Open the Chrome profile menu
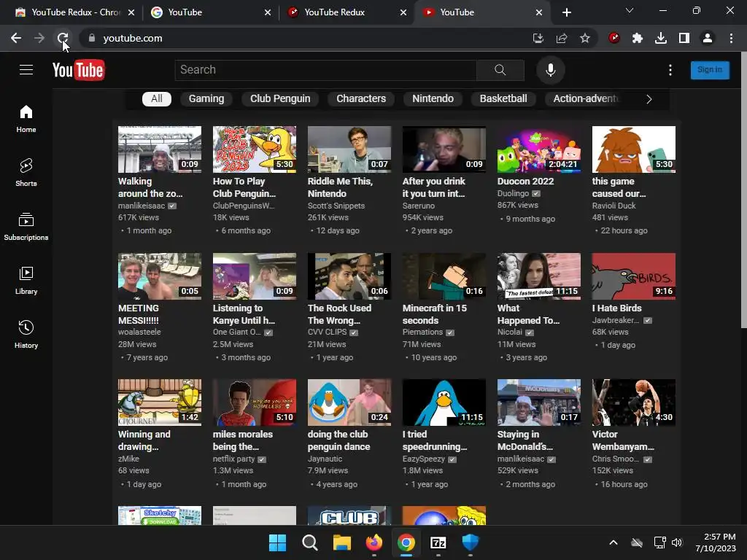 [x=708, y=38]
